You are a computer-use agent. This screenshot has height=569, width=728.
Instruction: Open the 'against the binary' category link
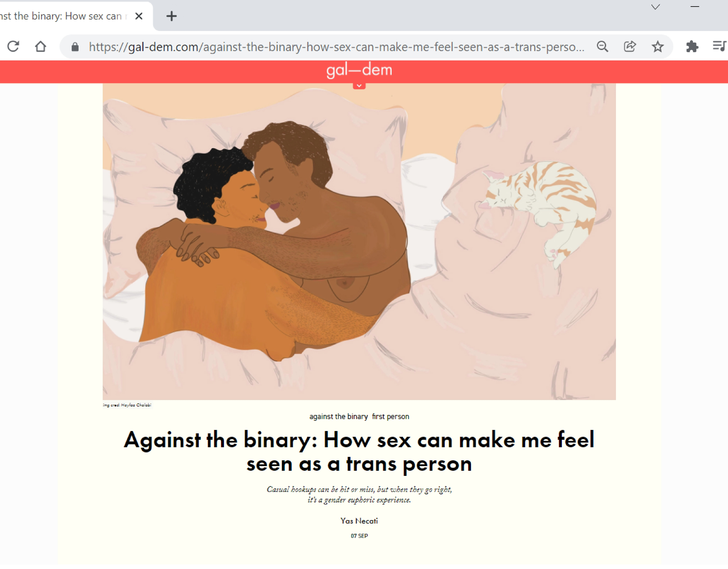338,416
